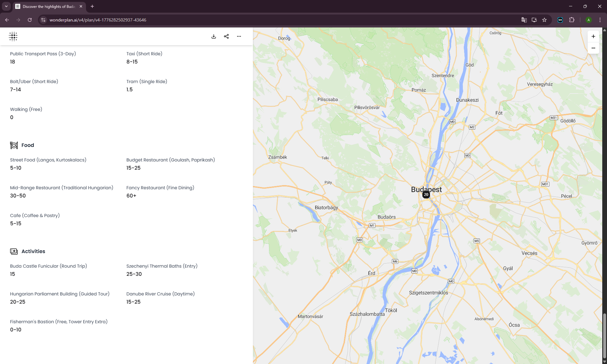Select the Discover highlights of Budapest tab
The height and width of the screenshot is (364, 607).
click(x=47, y=6)
